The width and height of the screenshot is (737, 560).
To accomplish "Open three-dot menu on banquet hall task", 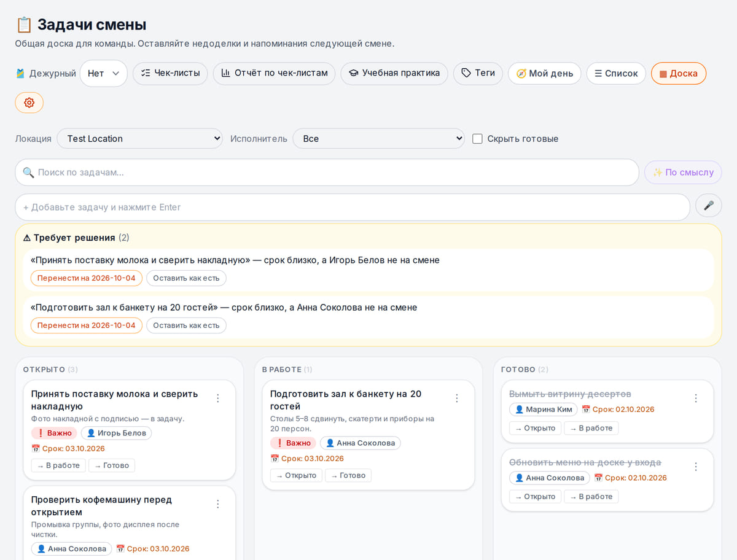I will pyautogui.click(x=456, y=398).
